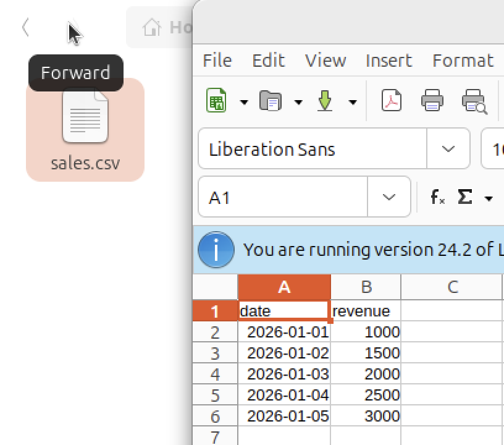Select the sales.csv file

tap(85, 130)
